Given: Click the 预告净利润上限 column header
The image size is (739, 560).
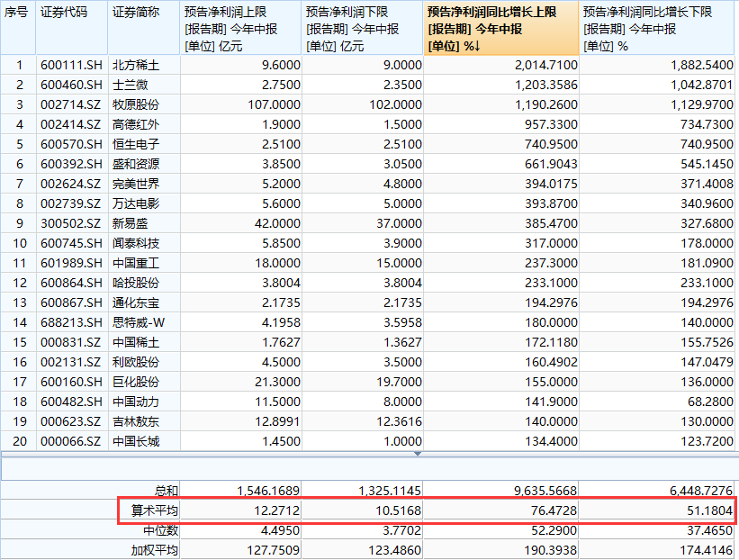Looking at the screenshot, I should pyautogui.click(x=239, y=28).
